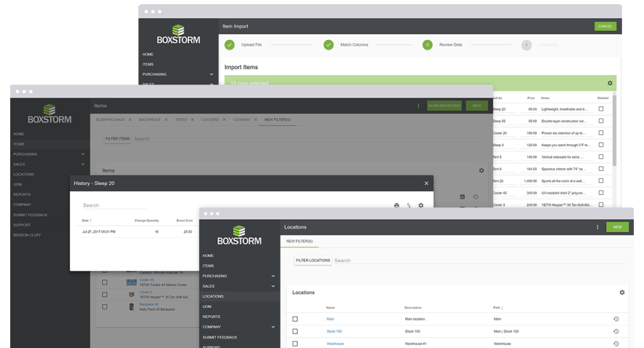The height and width of the screenshot is (348, 644).
Task: Toggle Deleted checkbox for Sleep 20 import row
Action: (x=601, y=109)
